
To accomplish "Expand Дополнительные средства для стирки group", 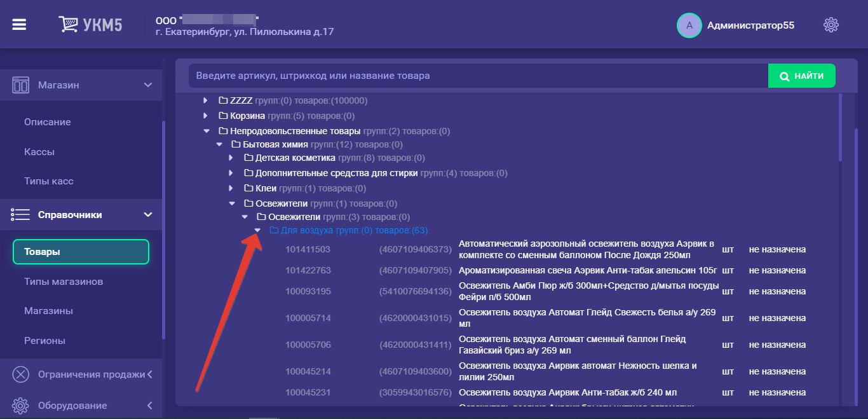I will (231, 173).
